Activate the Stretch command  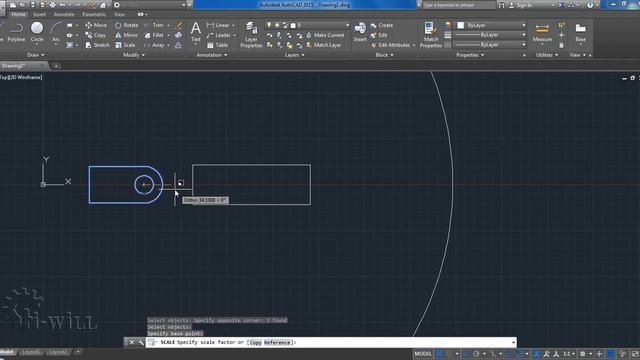click(x=97, y=45)
